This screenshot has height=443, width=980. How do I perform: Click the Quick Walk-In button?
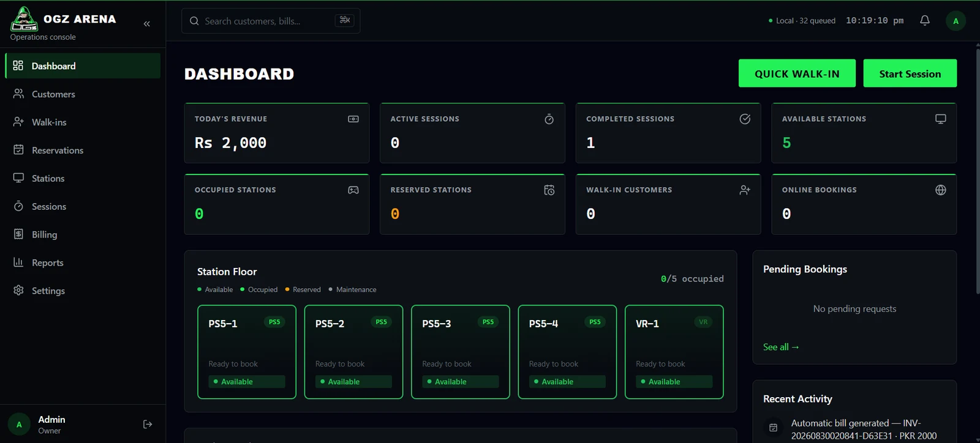[797, 73]
